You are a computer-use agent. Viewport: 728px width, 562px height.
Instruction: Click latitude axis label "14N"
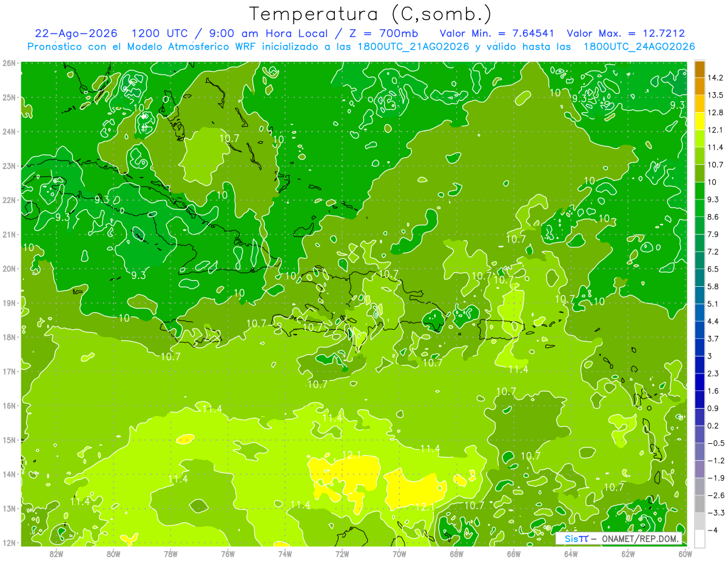point(9,474)
